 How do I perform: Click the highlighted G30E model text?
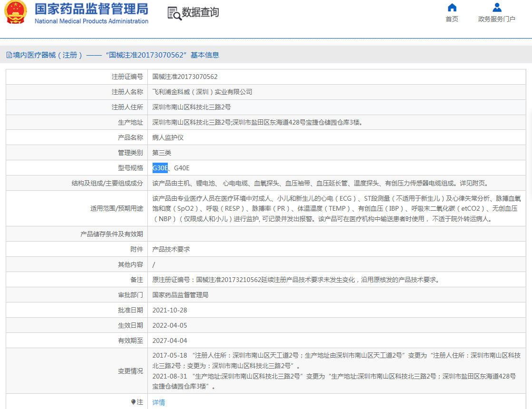[x=160, y=168]
